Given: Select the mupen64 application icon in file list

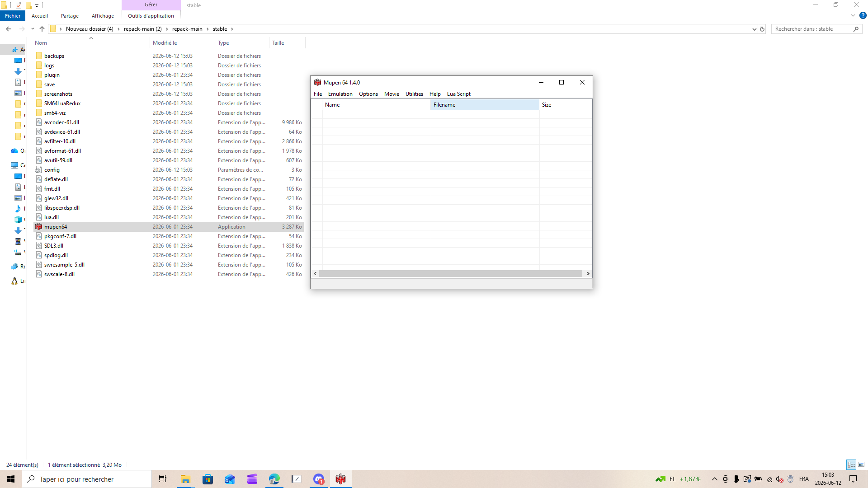Looking at the screenshot, I should tap(39, 227).
